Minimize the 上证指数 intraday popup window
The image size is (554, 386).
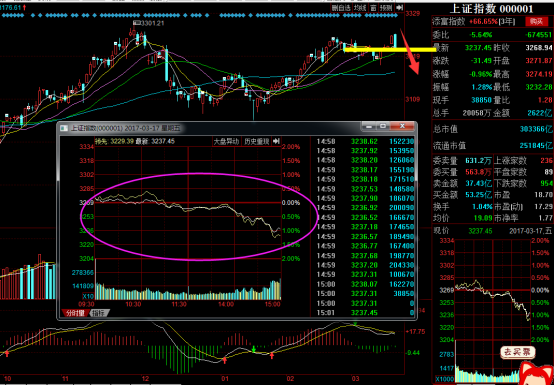[x=369, y=126]
